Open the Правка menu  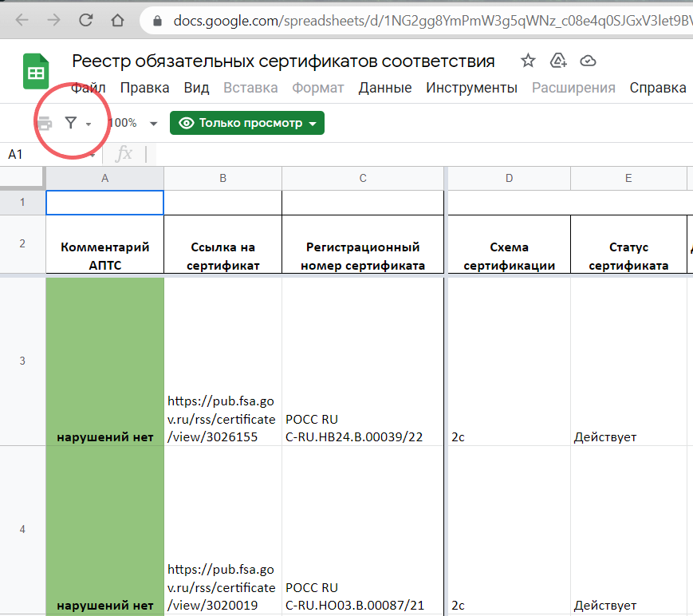[x=144, y=88]
